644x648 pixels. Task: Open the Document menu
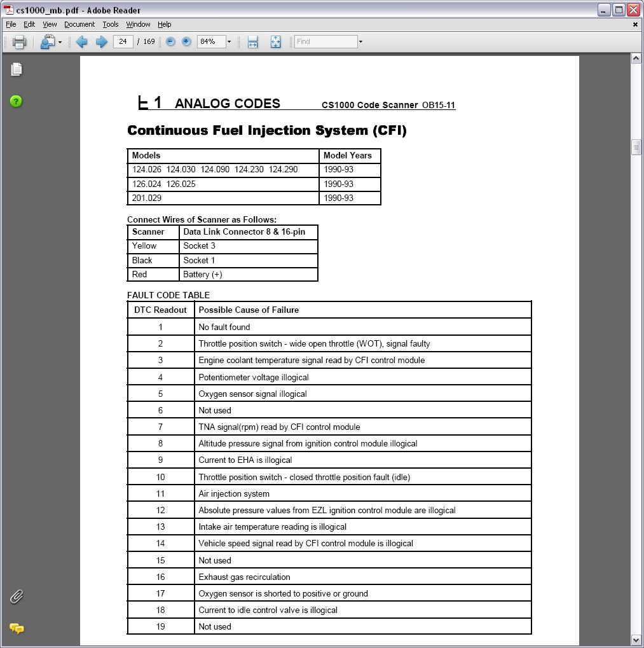click(79, 24)
